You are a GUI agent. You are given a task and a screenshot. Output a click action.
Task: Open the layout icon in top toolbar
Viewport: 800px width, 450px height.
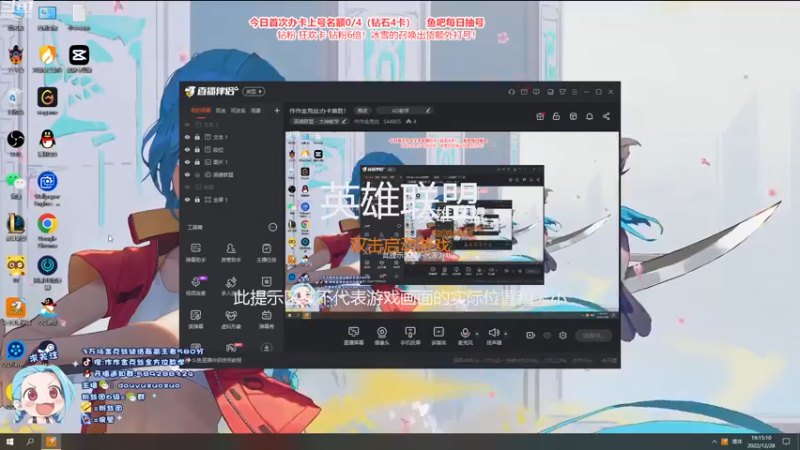[x=573, y=116]
